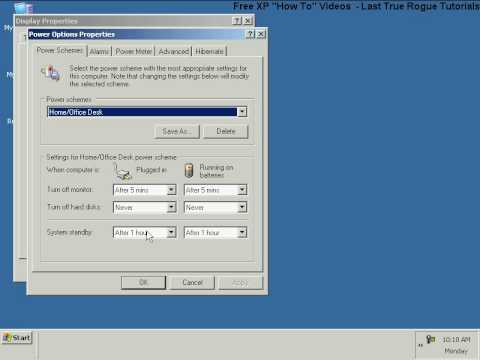Click the Plugged in computer icon
Screen dimensions: 480x360
coord(123,172)
